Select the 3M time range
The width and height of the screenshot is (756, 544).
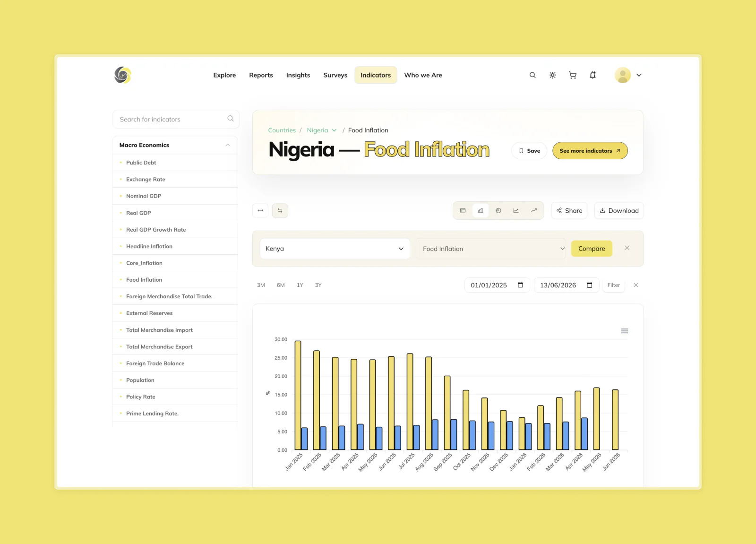click(261, 285)
